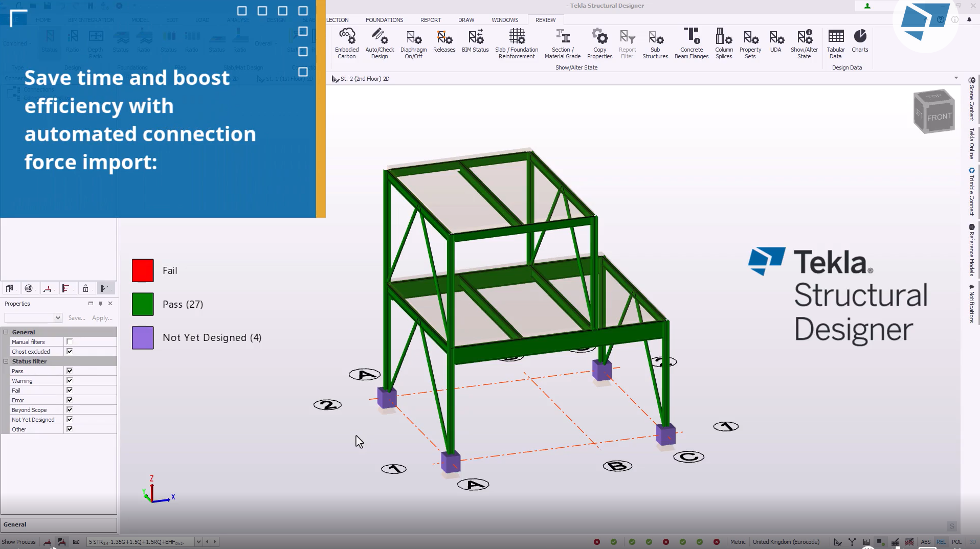Image resolution: width=980 pixels, height=549 pixels.
Task: Select Section / Material Grade tool
Action: 563,44
